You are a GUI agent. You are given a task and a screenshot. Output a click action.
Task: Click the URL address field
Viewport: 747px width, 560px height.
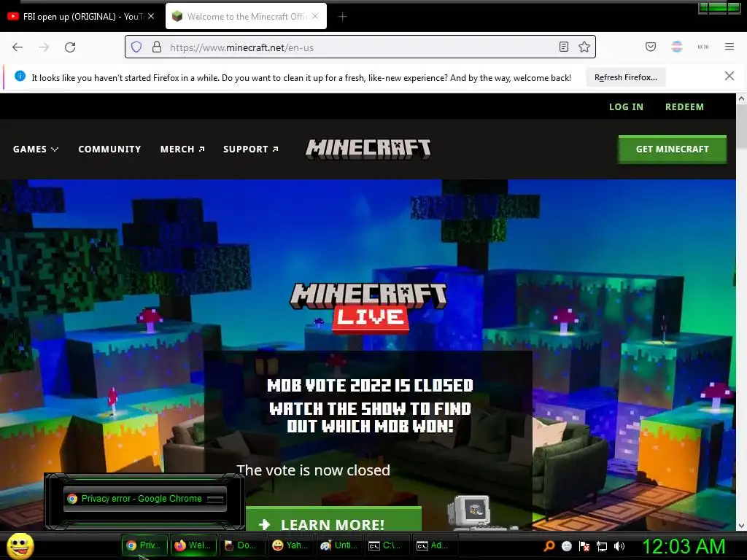360,47
